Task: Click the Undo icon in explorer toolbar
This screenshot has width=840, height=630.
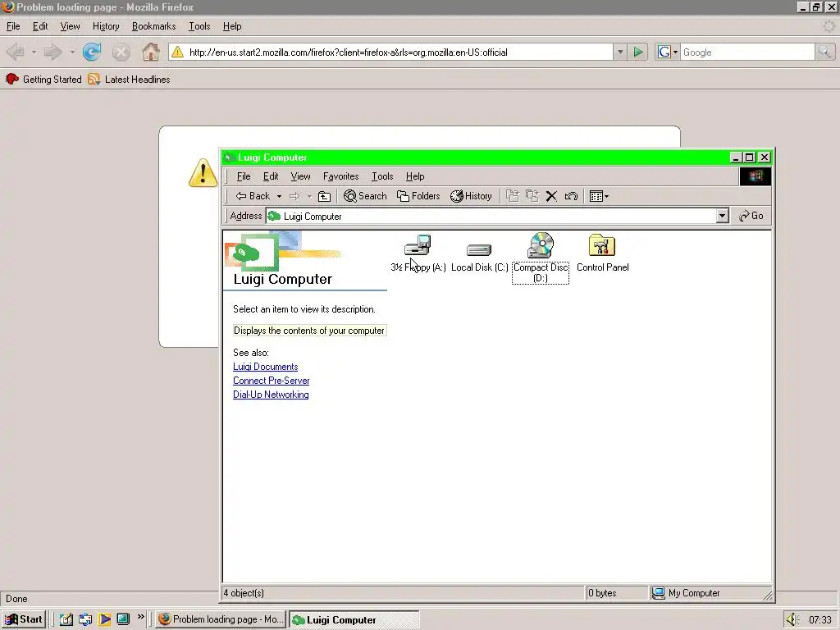Action: (x=571, y=196)
